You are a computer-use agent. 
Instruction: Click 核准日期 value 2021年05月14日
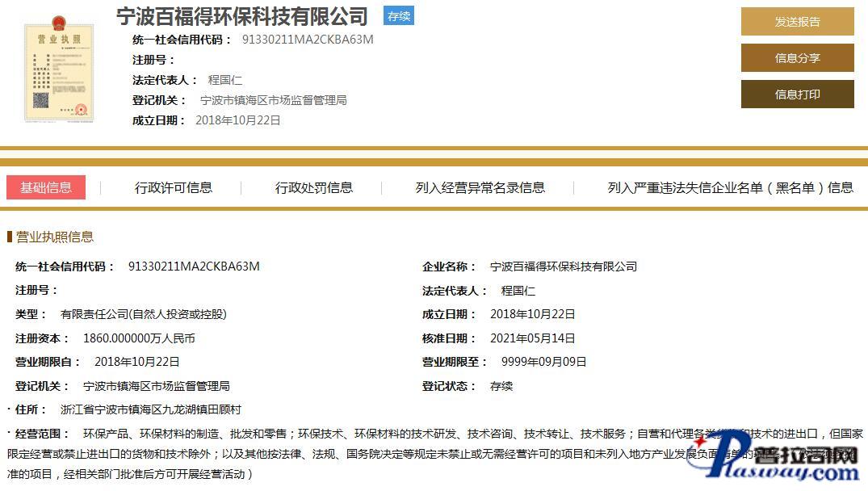coord(533,338)
